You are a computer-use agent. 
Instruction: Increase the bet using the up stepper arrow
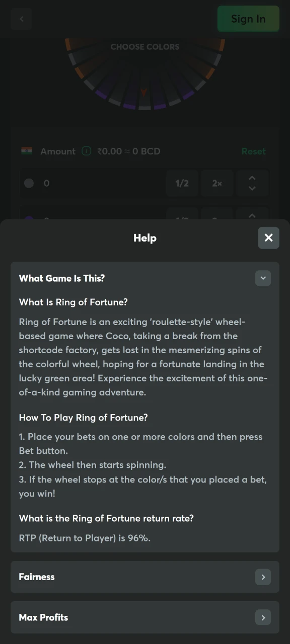pos(252,178)
